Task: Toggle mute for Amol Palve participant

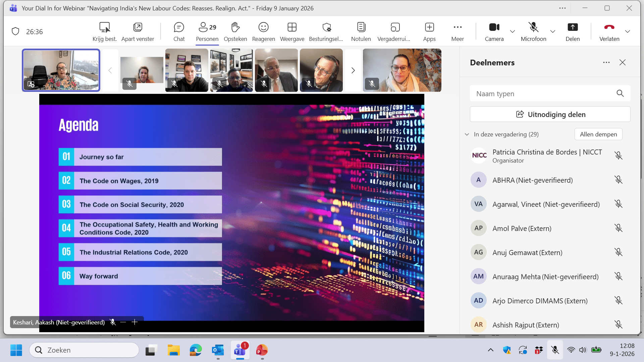Action: (x=618, y=228)
